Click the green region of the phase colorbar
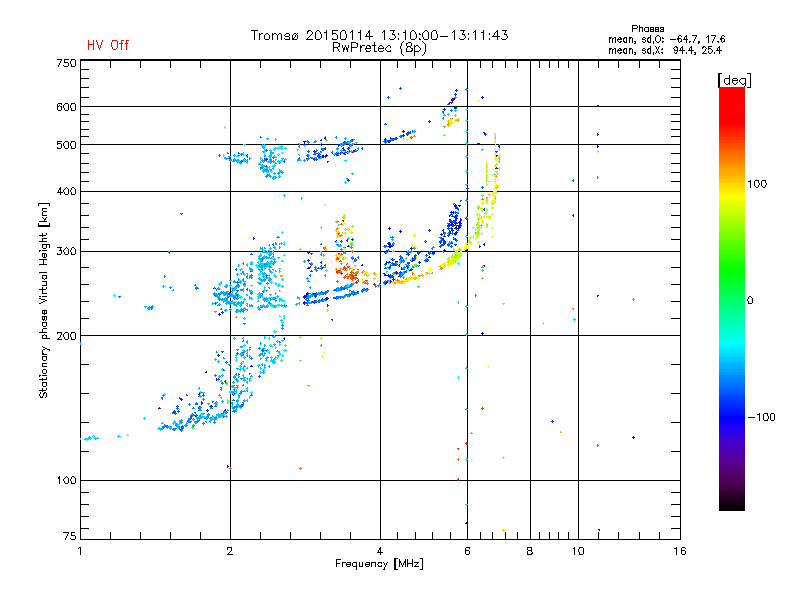 [x=732, y=270]
